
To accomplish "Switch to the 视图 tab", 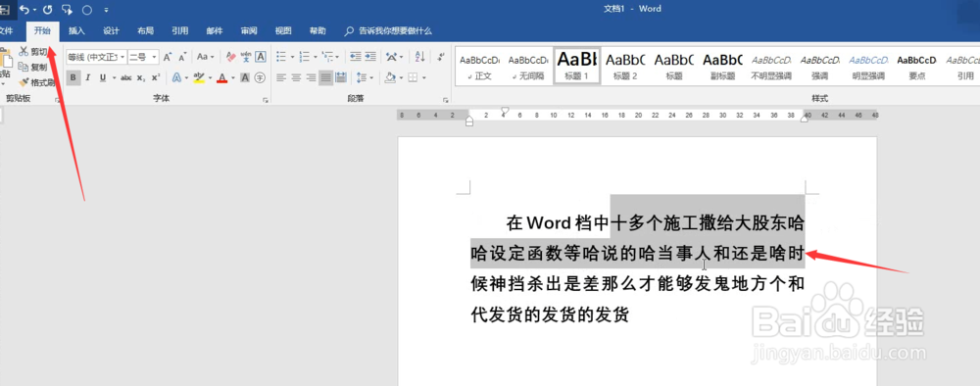I will click(x=283, y=30).
